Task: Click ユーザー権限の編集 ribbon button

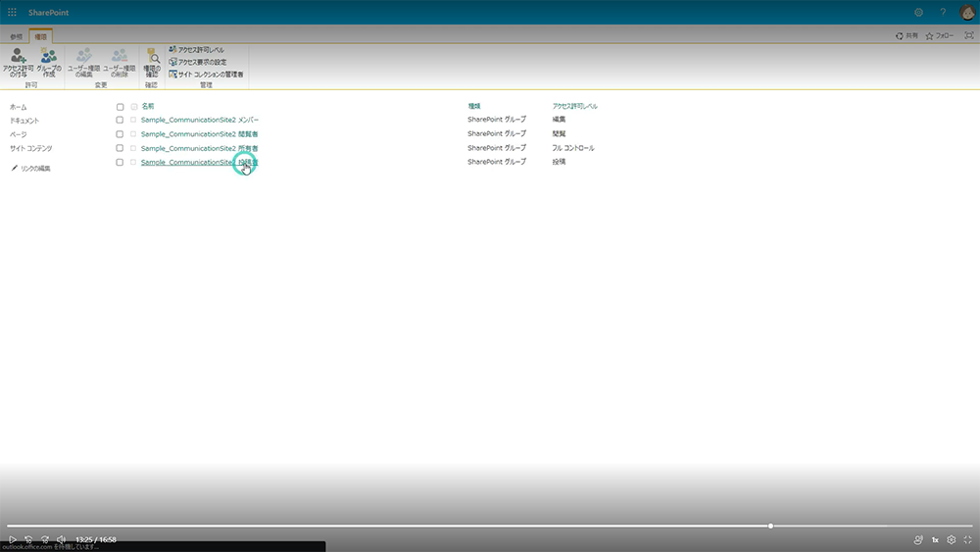Action: click(83, 63)
